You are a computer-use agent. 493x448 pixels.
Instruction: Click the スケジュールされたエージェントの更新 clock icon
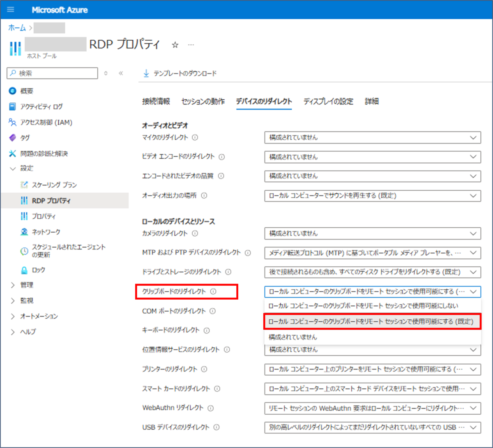point(24,251)
